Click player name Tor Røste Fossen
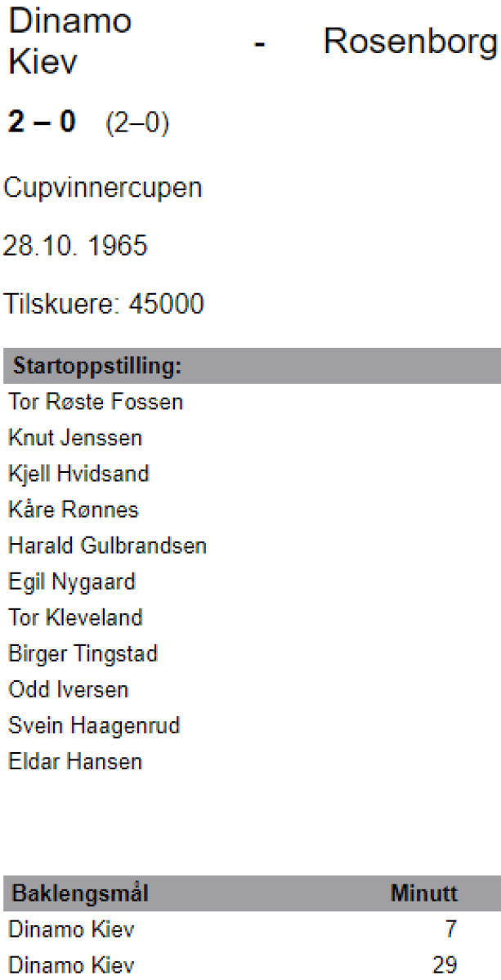This screenshot has height=980, width=501. click(x=96, y=403)
